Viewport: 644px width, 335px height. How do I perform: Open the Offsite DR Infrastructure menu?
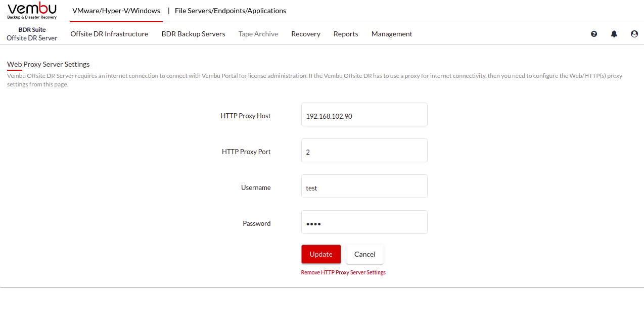pos(109,34)
